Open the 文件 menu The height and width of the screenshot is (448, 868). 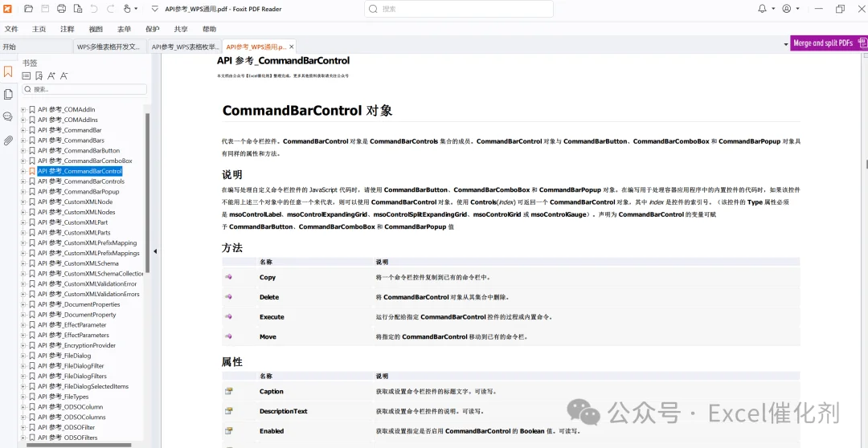[x=11, y=30]
